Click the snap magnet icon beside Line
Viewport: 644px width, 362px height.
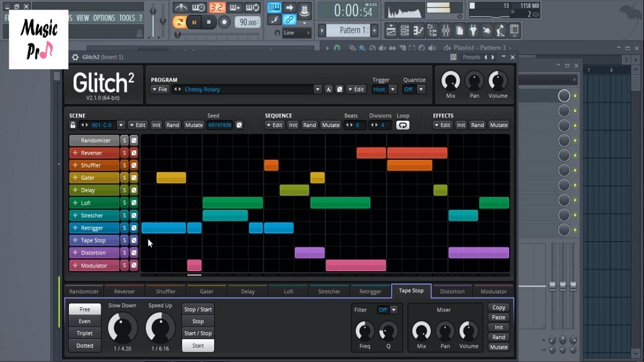coord(277,33)
